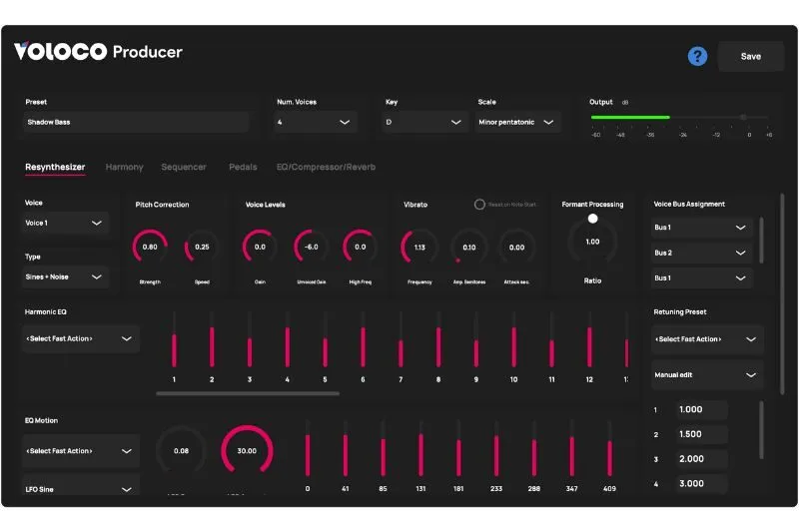Screen dimensions: 799x532
Task: Open the Scale dropdown Minor pentatonic
Action: point(518,122)
